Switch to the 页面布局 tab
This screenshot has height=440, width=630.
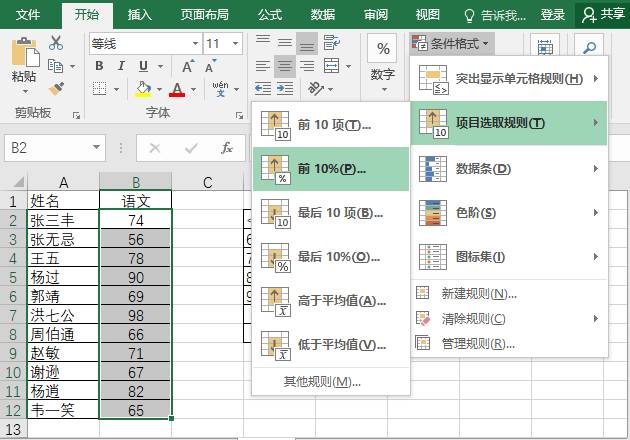coord(205,15)
